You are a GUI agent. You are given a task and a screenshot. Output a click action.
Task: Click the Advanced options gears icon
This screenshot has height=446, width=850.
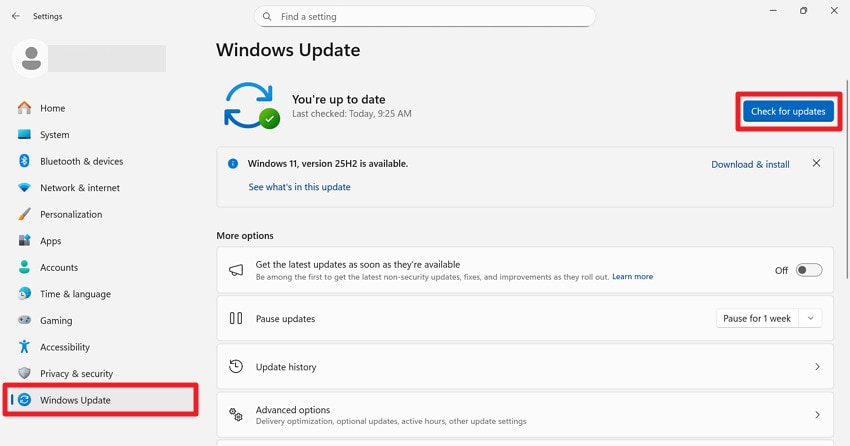pyautogui.click(x=236, y=415)
